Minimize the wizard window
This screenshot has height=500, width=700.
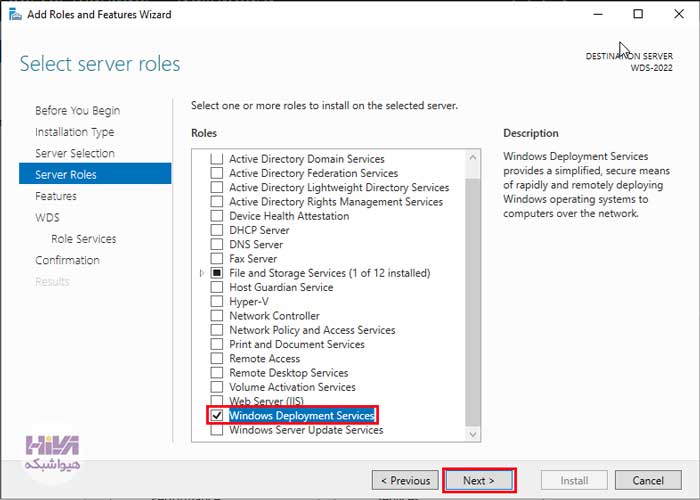[x=598, y=14]
